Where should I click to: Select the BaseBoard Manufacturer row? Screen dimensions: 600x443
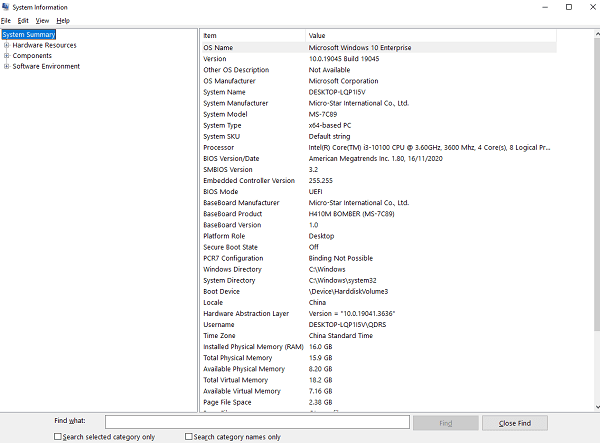(x=378, y=203)
